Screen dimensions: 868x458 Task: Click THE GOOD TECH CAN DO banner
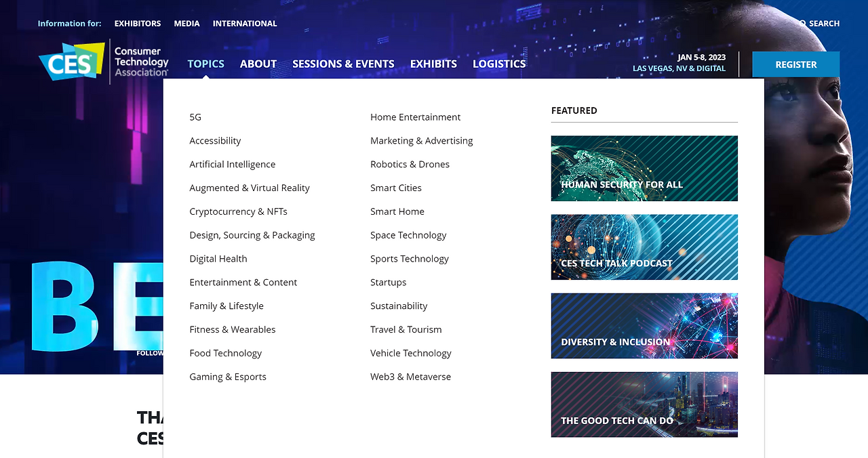pos(644,404)
